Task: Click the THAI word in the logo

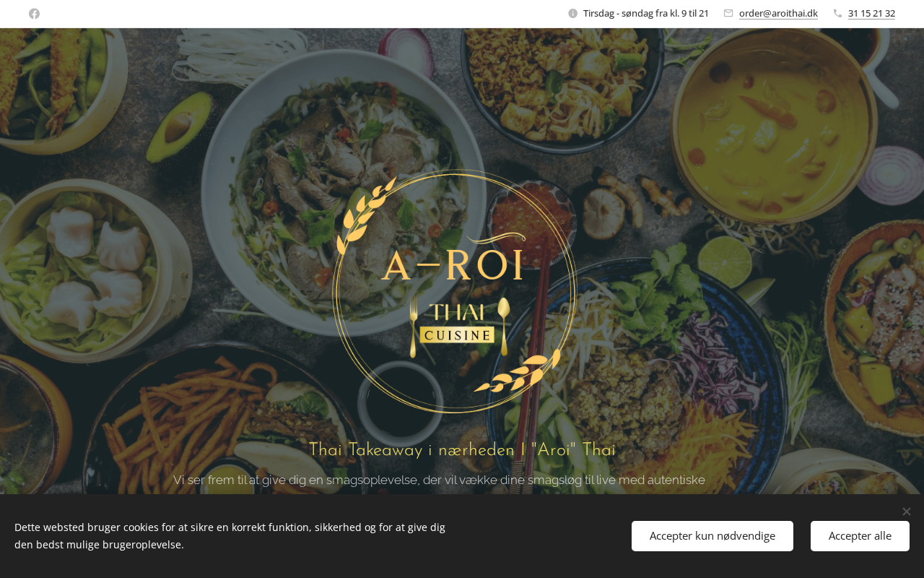Action: (458, 312)
